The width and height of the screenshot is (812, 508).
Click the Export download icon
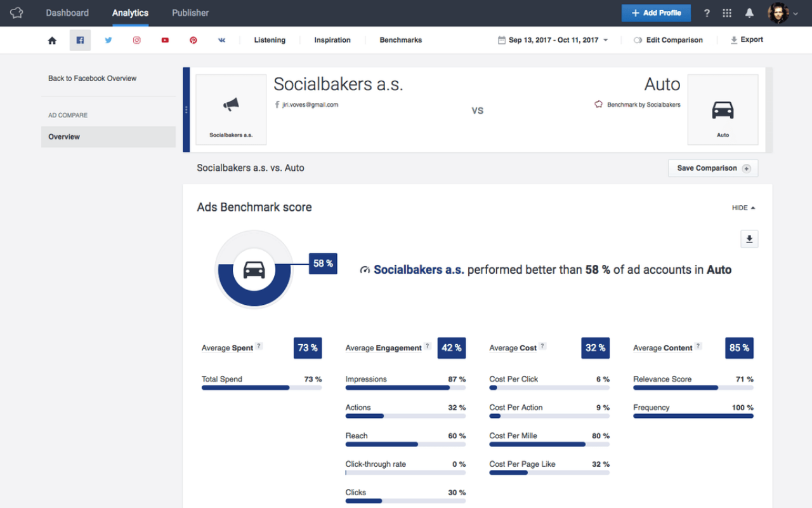point(734,40)
